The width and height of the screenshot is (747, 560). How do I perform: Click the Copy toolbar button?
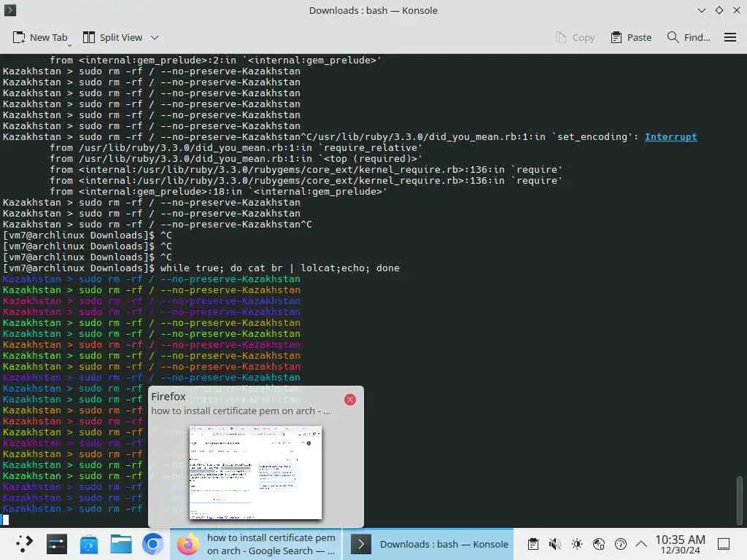pyautogui.click(x=575, y=37)
